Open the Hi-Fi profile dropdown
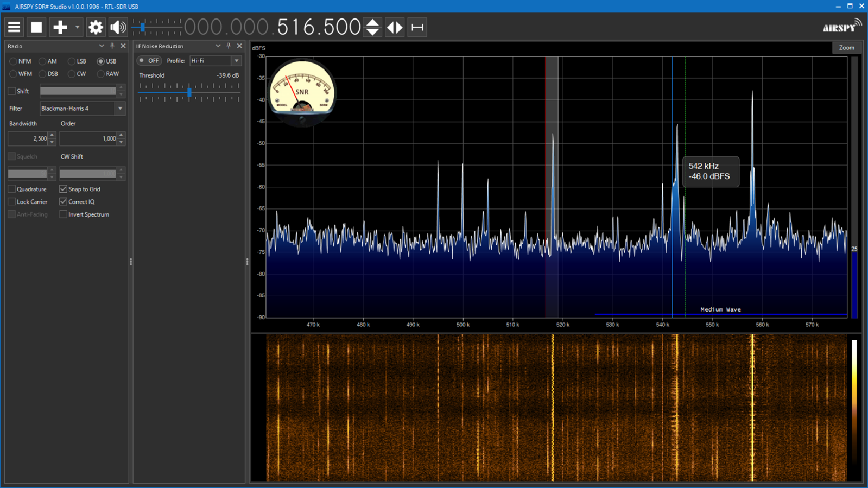The image size is (868, 488). (x=215, y=61)
